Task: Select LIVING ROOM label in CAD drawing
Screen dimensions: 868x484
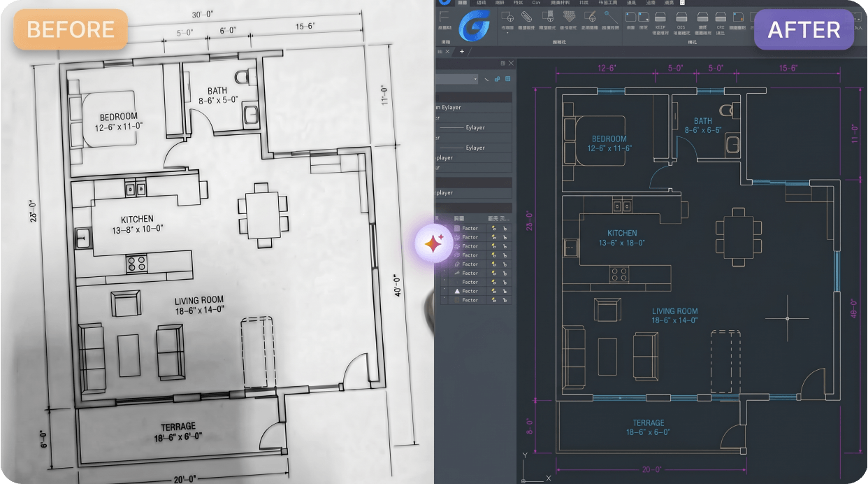Action: tap(675, 311)
